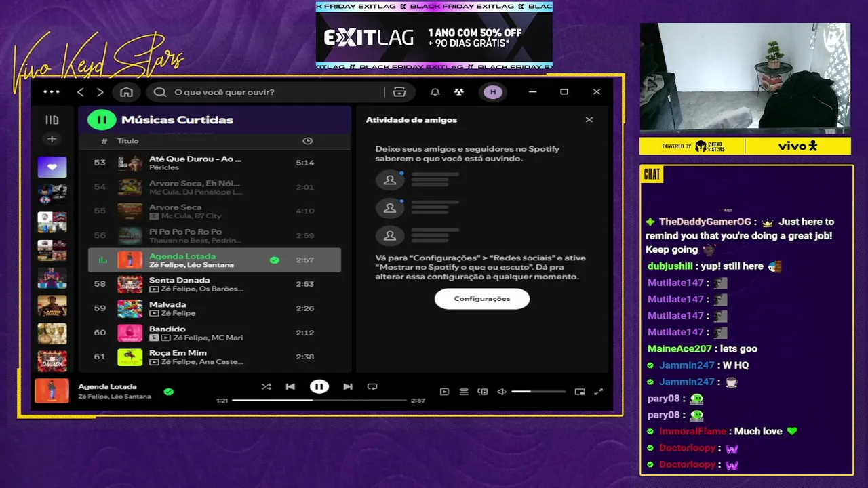Select track 'Pi Po Po Po Ro Po'
Viewport: 868px width, 488px height.
click(x=185, y=232)
